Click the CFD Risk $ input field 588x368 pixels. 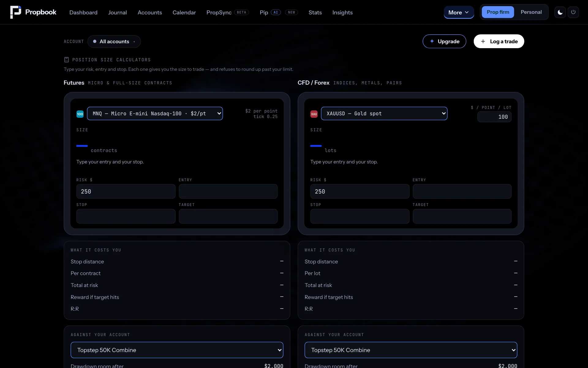[360, 191]
